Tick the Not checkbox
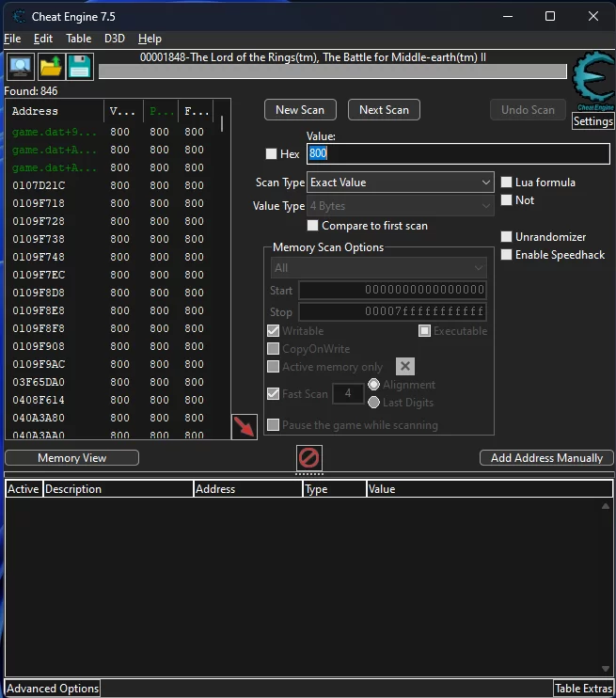The height and width of the screenshot is (698, 616). [506, 199]
